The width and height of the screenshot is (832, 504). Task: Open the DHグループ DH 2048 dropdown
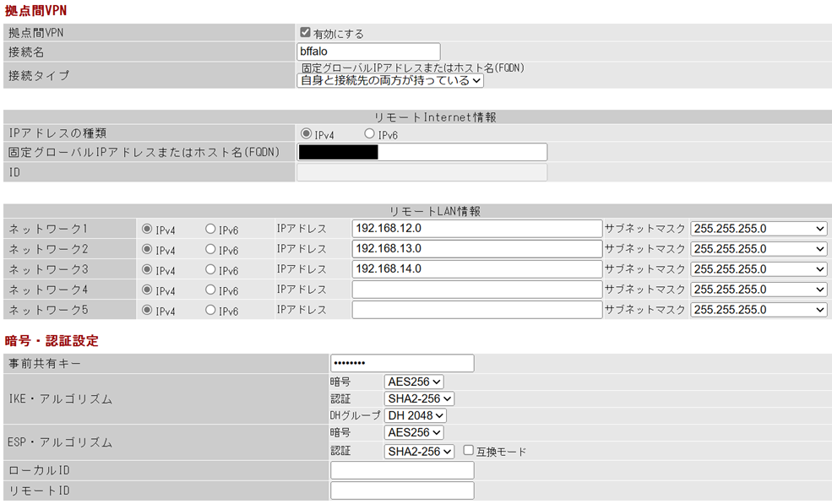coord(415,416)
